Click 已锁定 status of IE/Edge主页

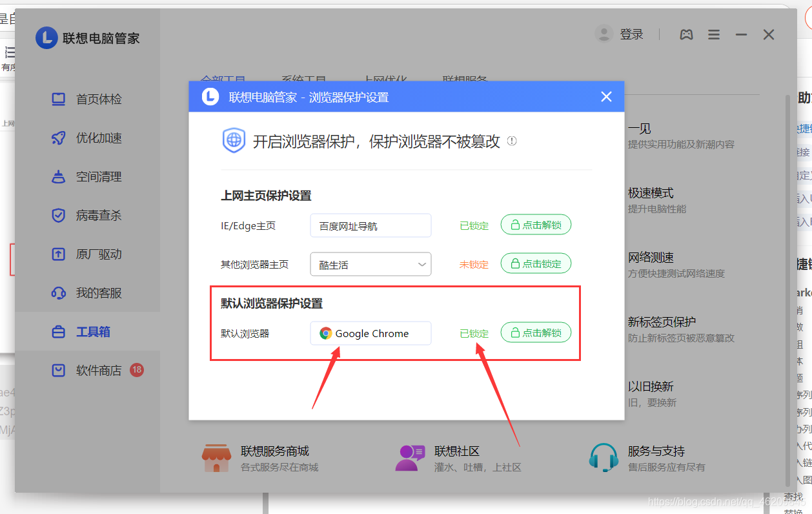coord(474,226)
